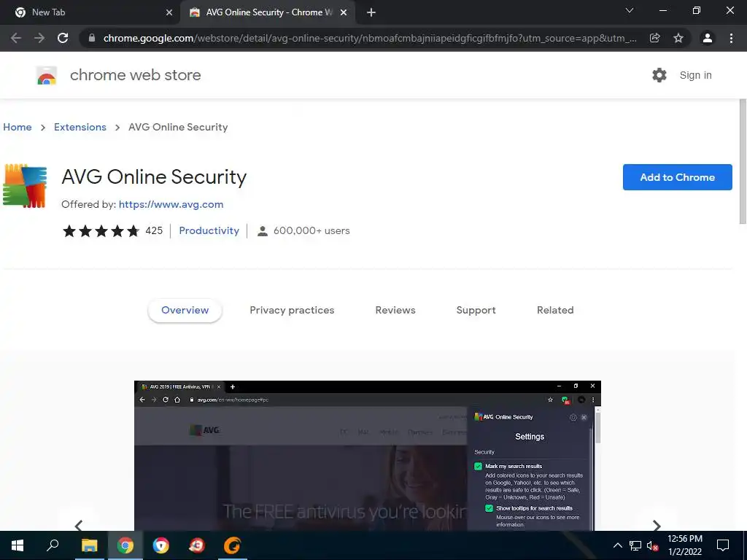Open the tab search dropdown arrow
This screenshot has width=747, height=560.
[x=630, y=10]
